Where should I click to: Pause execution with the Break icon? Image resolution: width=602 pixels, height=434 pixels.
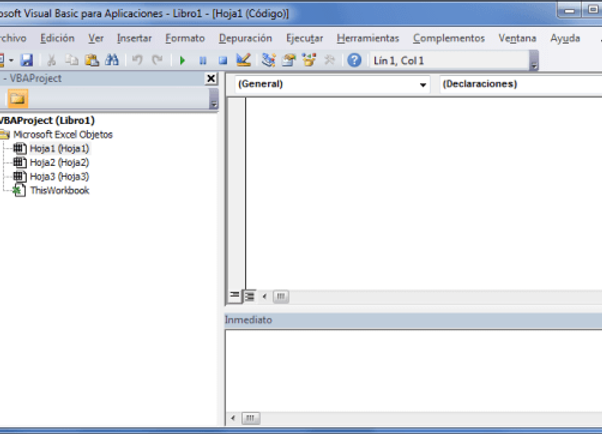pos(203,61)
